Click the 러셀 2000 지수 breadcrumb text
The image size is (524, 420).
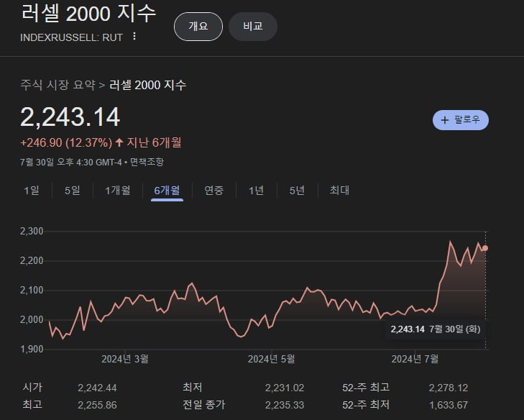(147, 85)
